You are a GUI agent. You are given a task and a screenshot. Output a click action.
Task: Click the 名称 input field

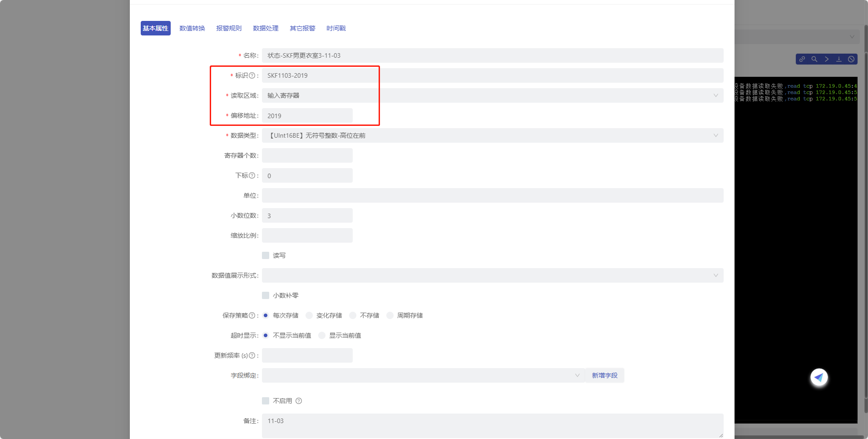493,55
